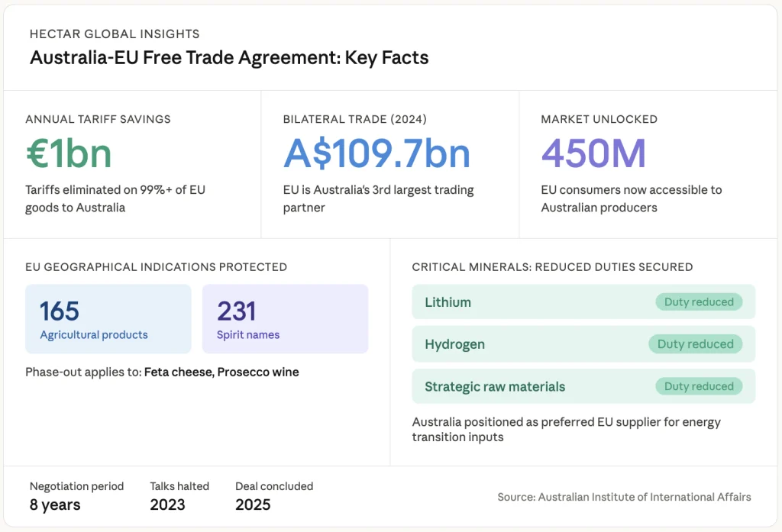The height and width of the screenshot is (532, 782).
Task: Click the 'ANNUAL TARIFF SAVINGS' label
Action: (x=98, y=119)
